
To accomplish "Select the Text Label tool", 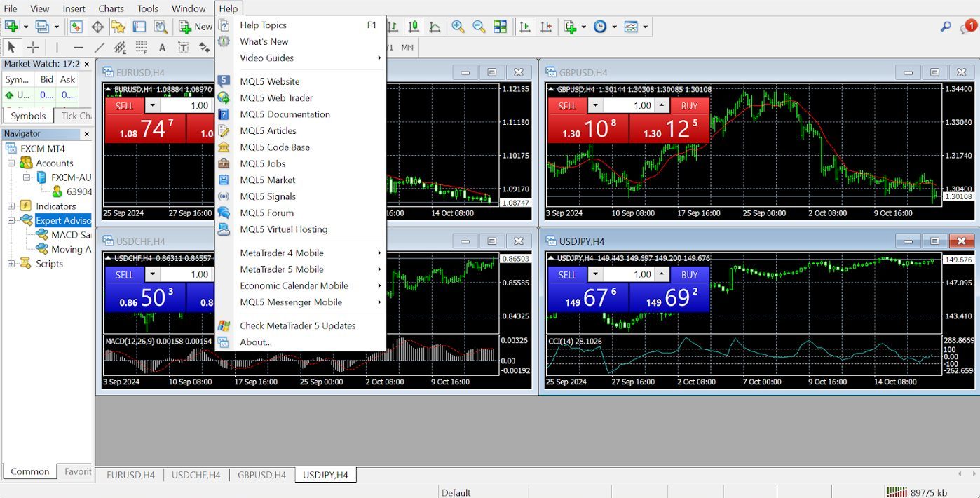I will click(183, 48).
